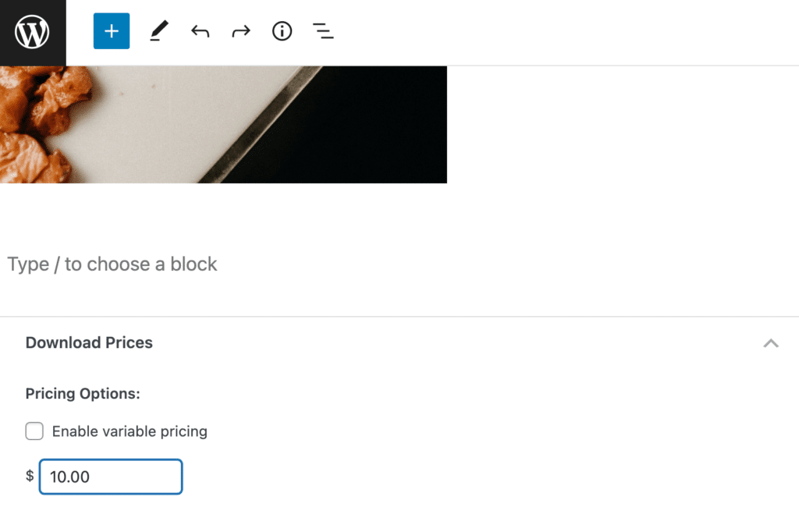Click the blue plus toolbar icon
The image size is (799, 532).
(x=111, y=32)
